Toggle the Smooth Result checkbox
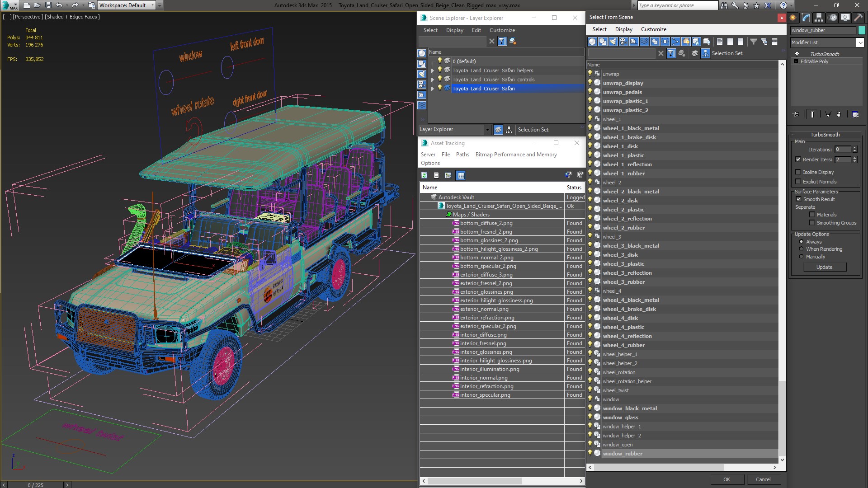Image resolution: width=868 pixels, height=488 pixels. pyautogui.click(x=798, y=199)
